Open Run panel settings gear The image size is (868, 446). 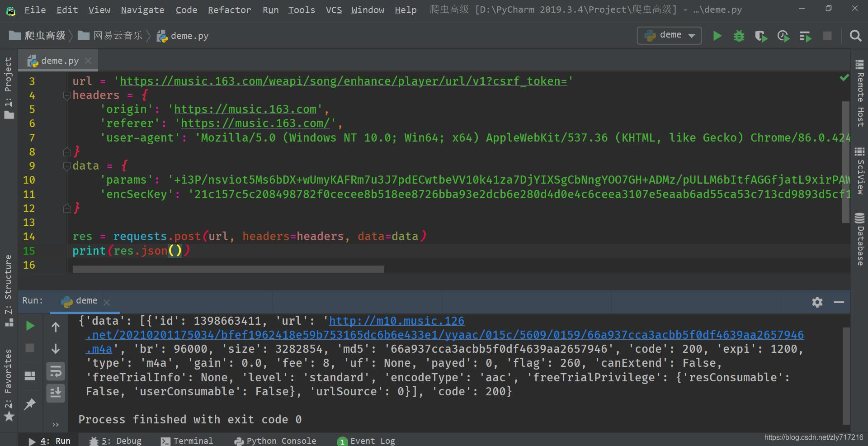click(817, 302)
